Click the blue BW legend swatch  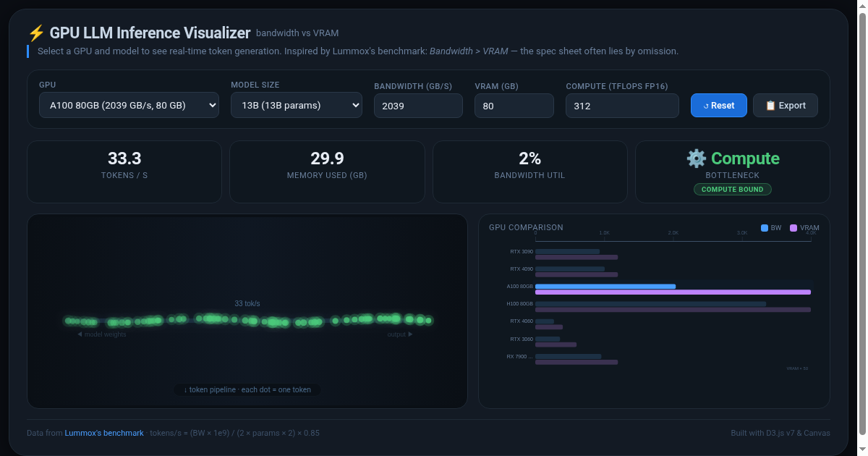click(x=765, y=228)
